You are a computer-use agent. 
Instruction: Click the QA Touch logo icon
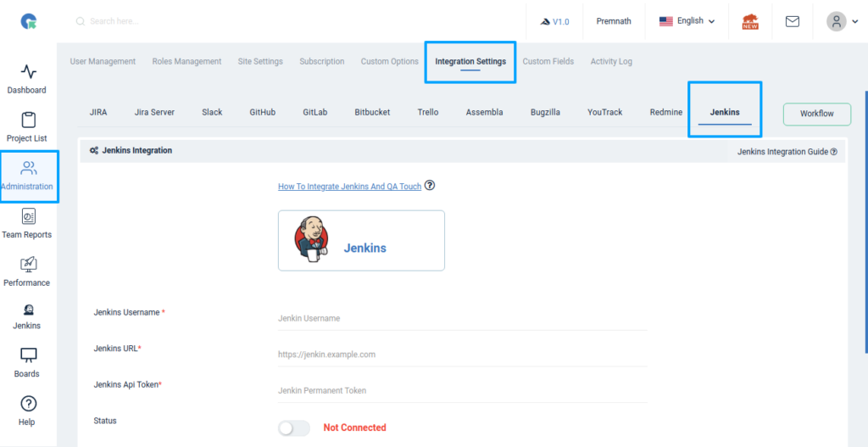[x=28, y=21]
